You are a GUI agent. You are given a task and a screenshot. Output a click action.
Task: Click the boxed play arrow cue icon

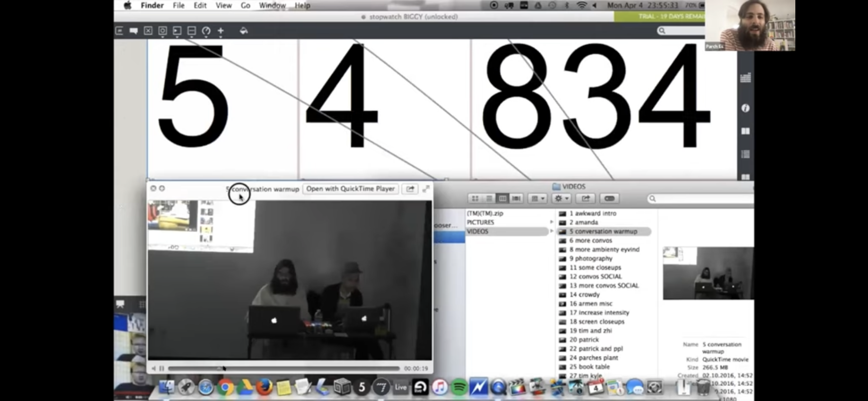[x=177, y=31]
